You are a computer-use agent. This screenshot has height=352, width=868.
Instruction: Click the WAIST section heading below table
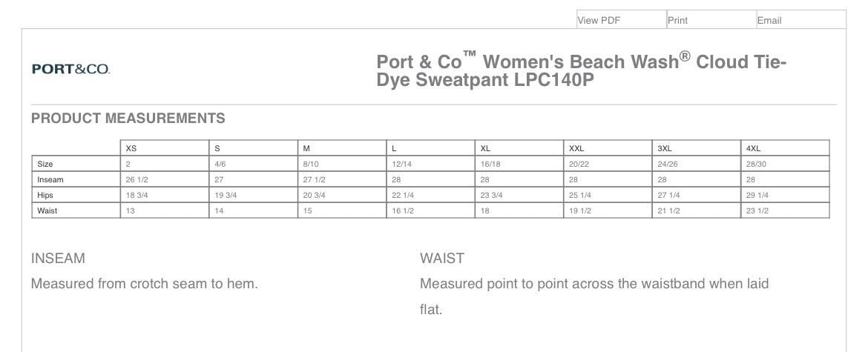(442, 259)
